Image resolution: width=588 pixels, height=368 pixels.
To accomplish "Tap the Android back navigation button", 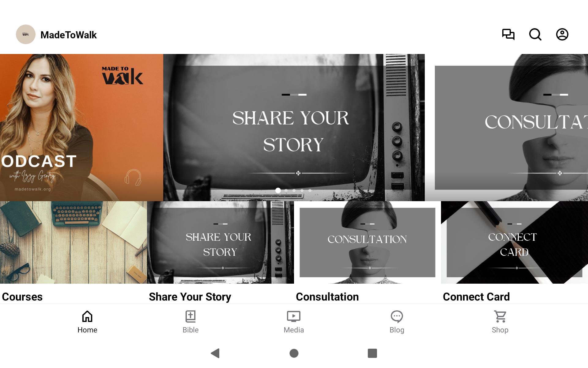I will pyautogui.click(x=215, y=353).
